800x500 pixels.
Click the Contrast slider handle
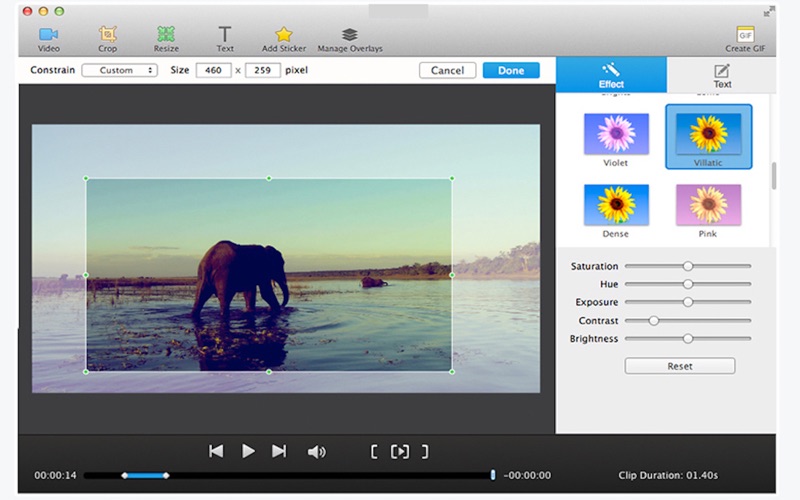point(653,321)
